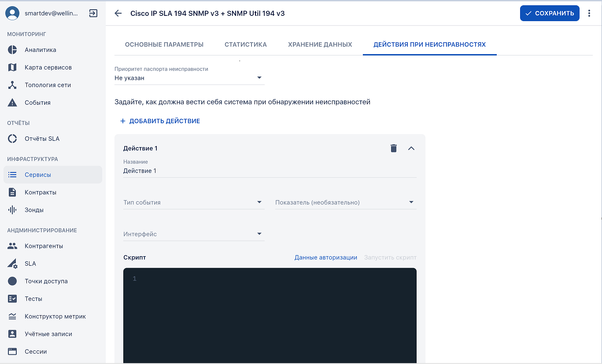The image size is (602, 364).
Task: Click the Название field with Действие 1
Action: pyautogui.click(x=270, y=171)
